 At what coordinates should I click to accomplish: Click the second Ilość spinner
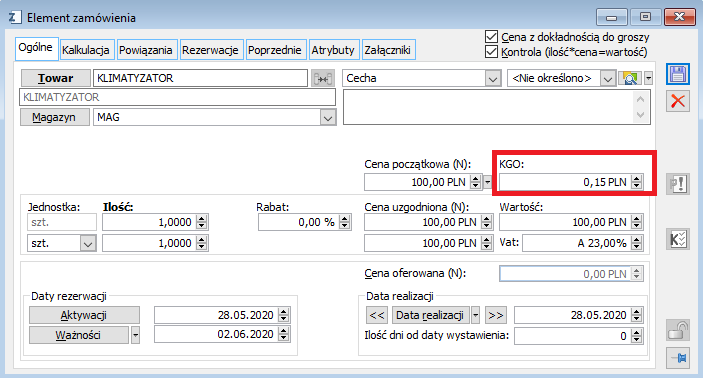pyautogui.click(x=202, y=243)
